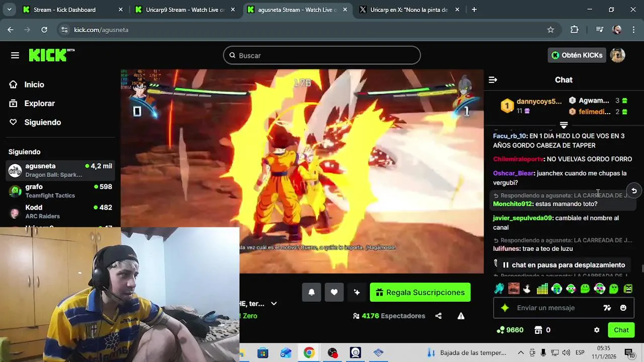Switch to the Uricarp en X tab

tap(409, 10)
